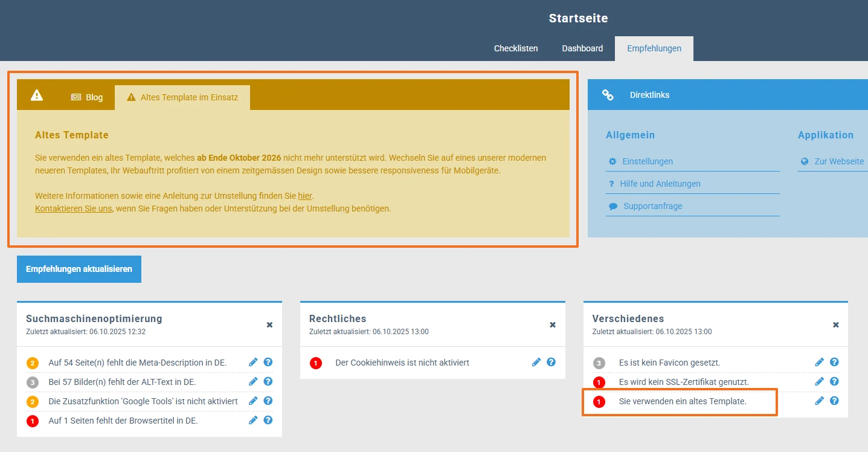Open help icon for Cookiehinweis entry
Image resolution: width=868 pixels, height=452 pixels.
click(x=551, y=363)
